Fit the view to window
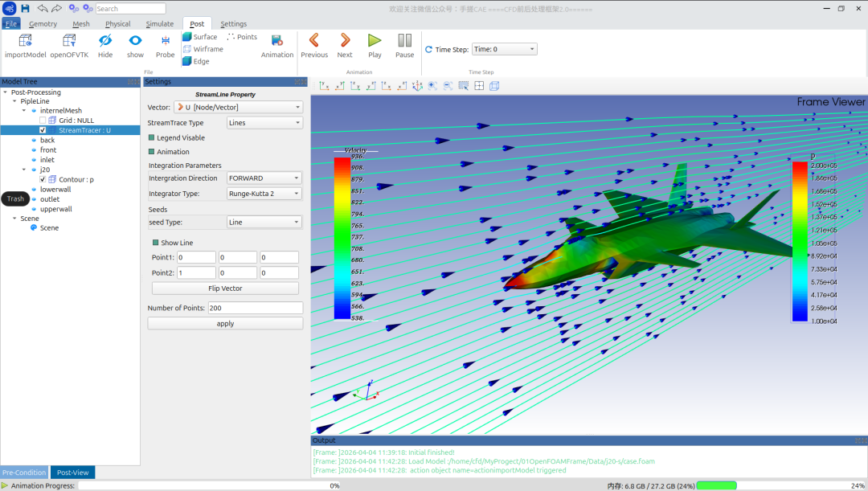The width and height of the screenshot is (868, 491). (479, 86)
